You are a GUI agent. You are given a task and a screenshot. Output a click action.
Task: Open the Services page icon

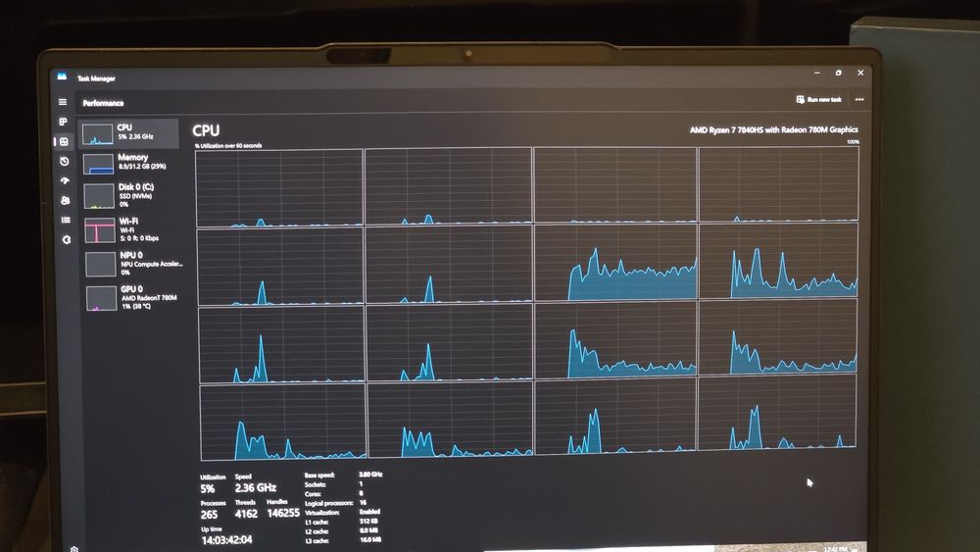tap(67, 239)
